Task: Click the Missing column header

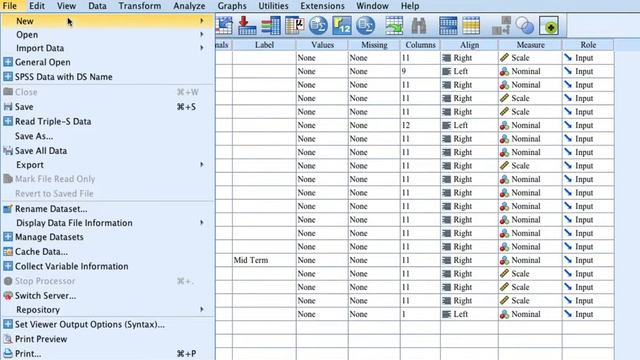Action: click(374, 45)
